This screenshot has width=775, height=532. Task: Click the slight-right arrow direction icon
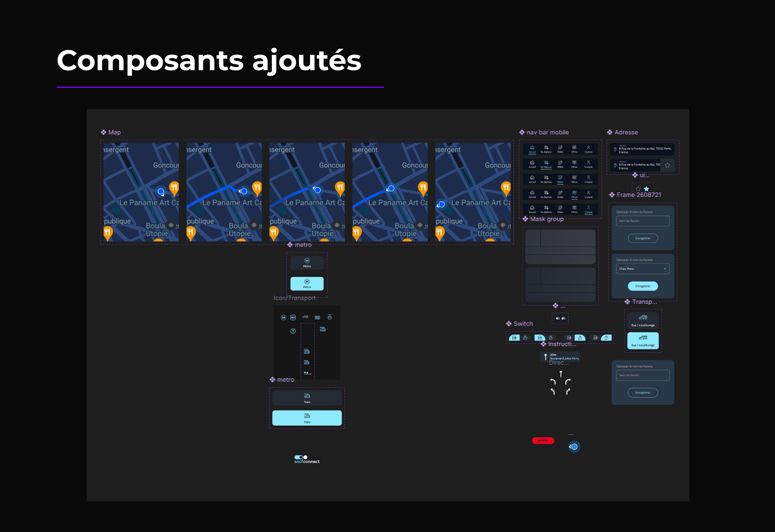(x=568, y=392)
